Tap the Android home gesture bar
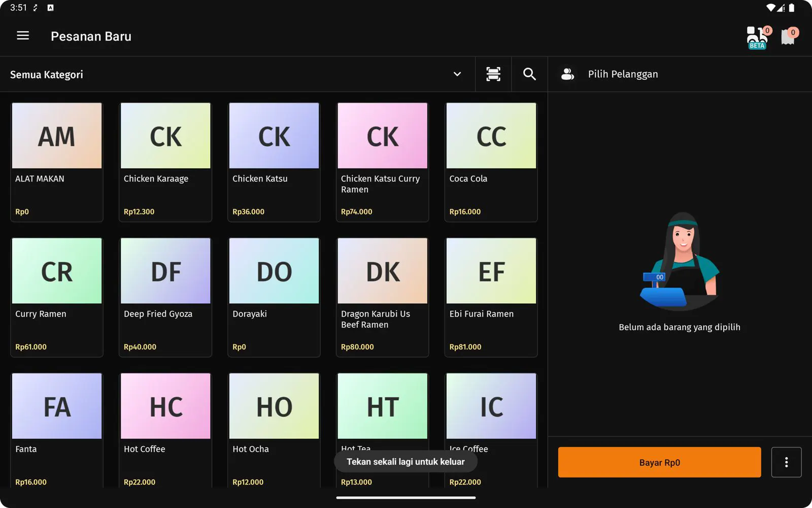The width and height of the screenshot is (812, 508). (406, 498)
